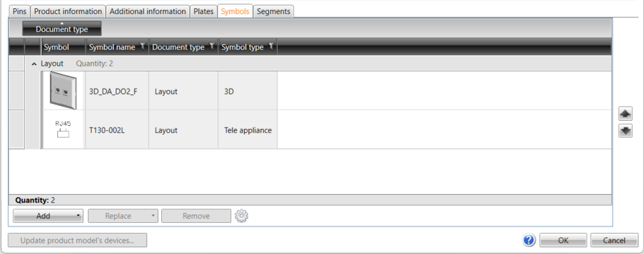644x254 pixels.
Task: Open the Product information tab
Action: (x=68, y=11)
